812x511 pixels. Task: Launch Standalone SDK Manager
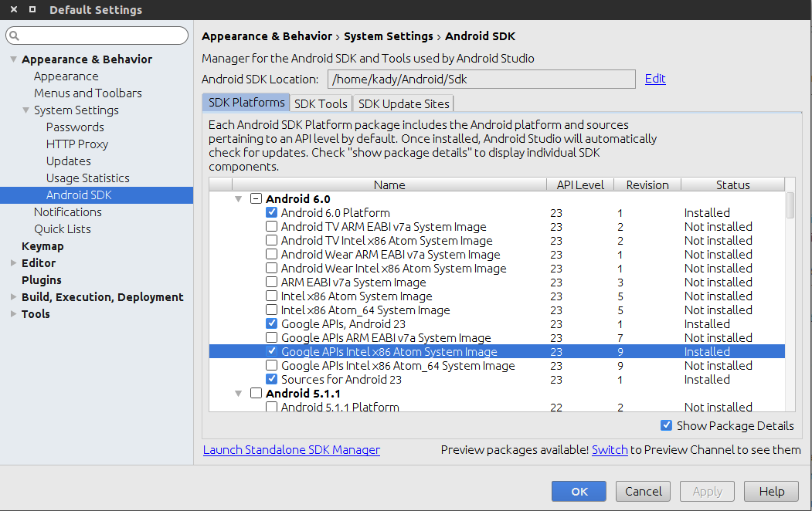291,450
